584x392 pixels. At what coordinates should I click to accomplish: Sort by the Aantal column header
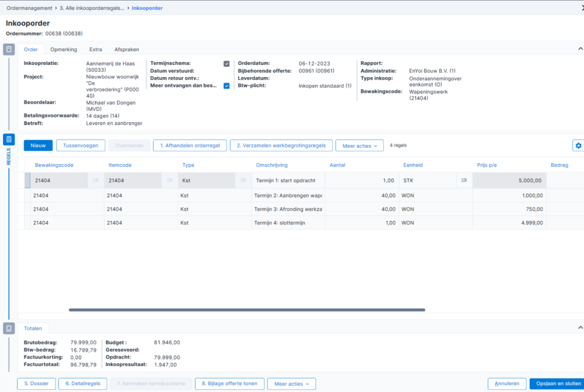point(338,165)
